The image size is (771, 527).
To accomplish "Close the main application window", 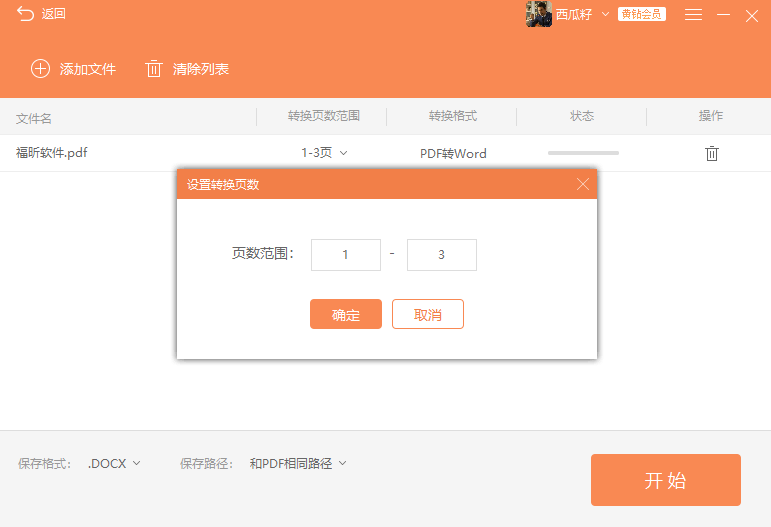I will 751,16.
